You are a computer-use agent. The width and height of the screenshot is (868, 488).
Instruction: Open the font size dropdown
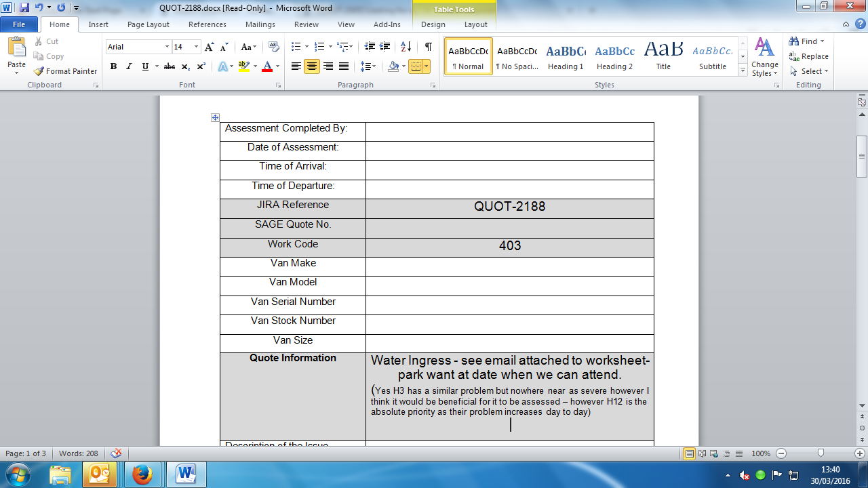(197, 47)
